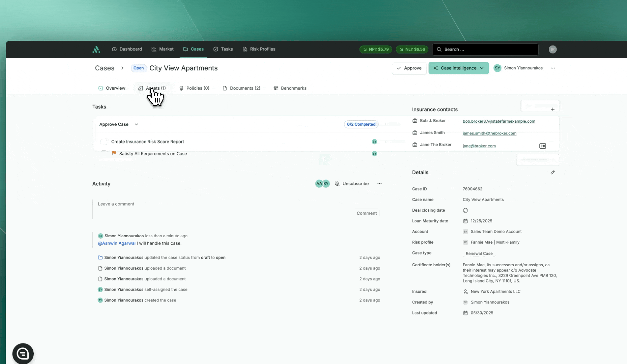The image size is (627, 364).
Task: Open the Simon Yiannourakos assignee selector
Action: [x=518, y=68]
